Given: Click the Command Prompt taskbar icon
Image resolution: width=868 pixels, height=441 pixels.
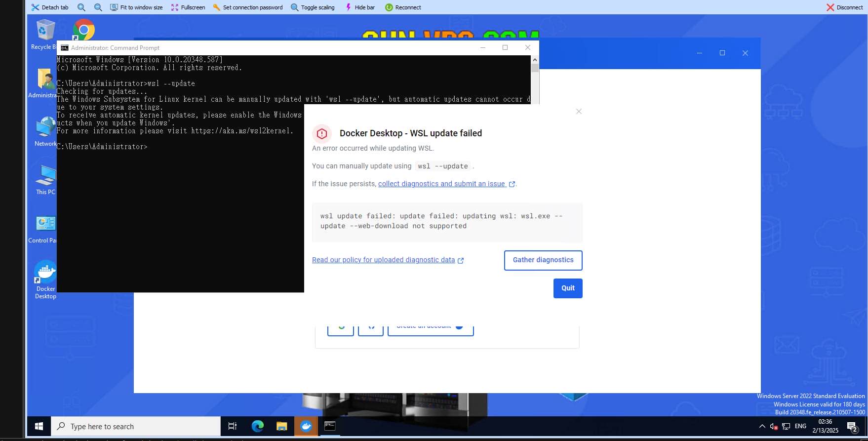Looking at the screenshot, I should [x=330, y=426].
